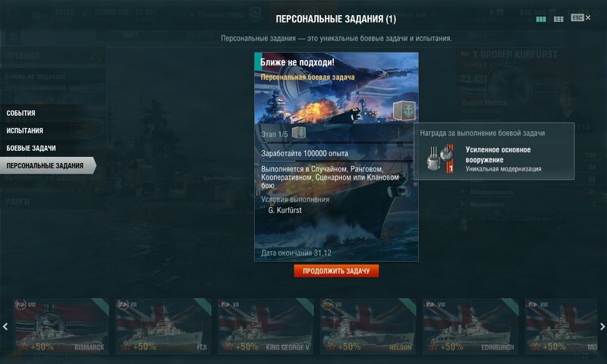Select the Edinburgh ship card
The width and height of the screenshot is (607, 364).
[x=470, y=326]
